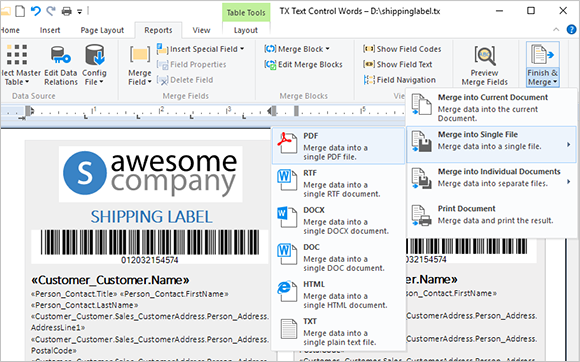The width and height of the screenshot is (580, 362).
Task: Choose DOCX merge output option
Action: click(338, 220)
